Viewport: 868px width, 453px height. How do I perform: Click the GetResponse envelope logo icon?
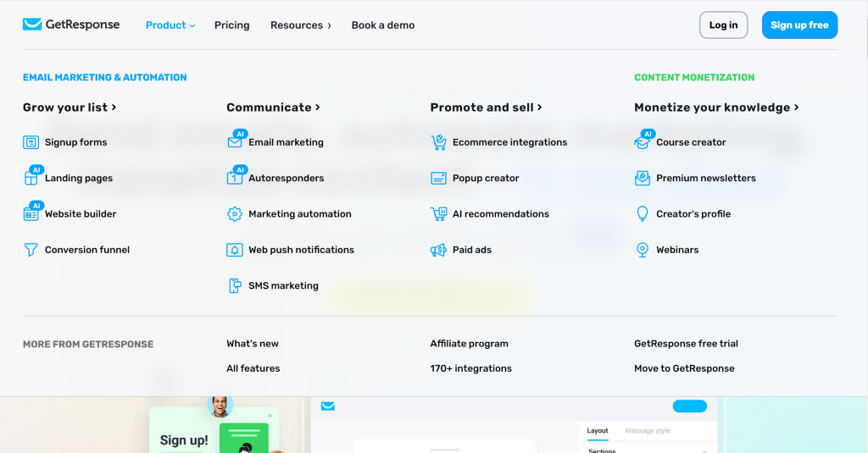[32, 25]
